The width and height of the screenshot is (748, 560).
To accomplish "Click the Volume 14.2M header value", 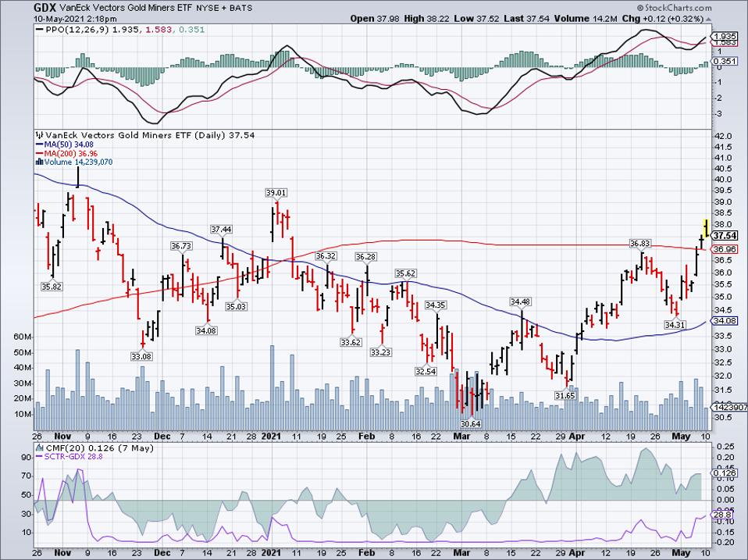I will pos(586,19).
